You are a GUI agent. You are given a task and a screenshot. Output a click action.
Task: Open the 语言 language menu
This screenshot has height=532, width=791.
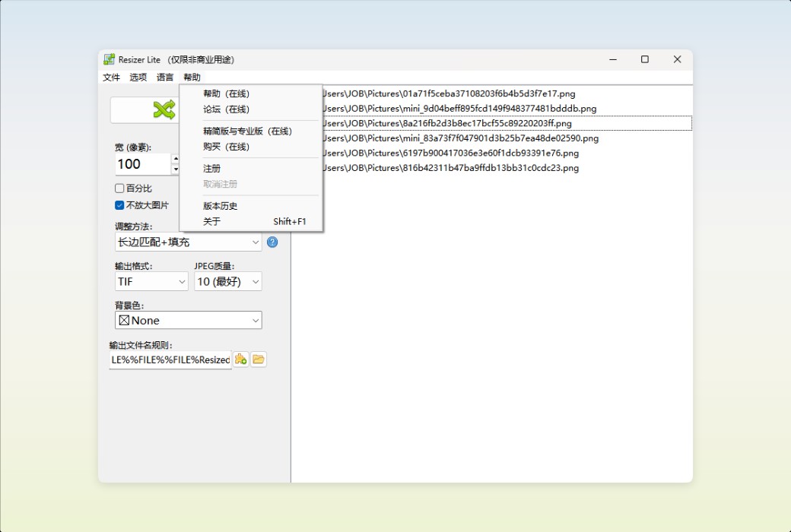point(164,77)
